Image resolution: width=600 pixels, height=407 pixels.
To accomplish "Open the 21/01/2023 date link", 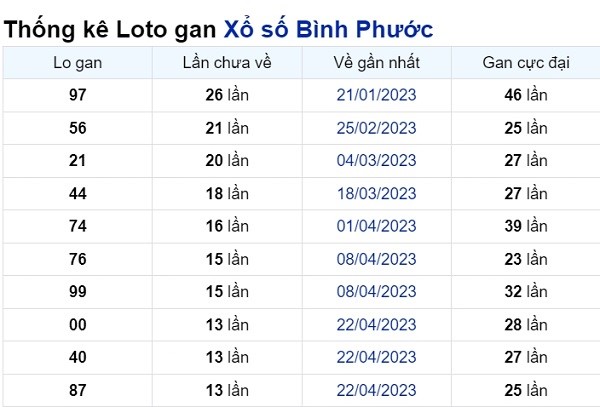I will [x=377, y=95].
